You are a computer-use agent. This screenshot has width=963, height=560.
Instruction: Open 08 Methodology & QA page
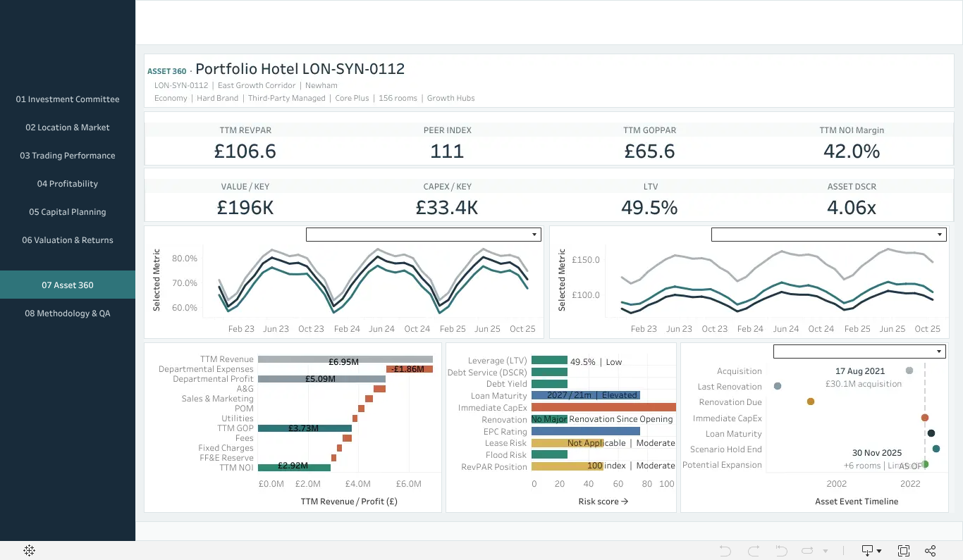tap(68, 313)
